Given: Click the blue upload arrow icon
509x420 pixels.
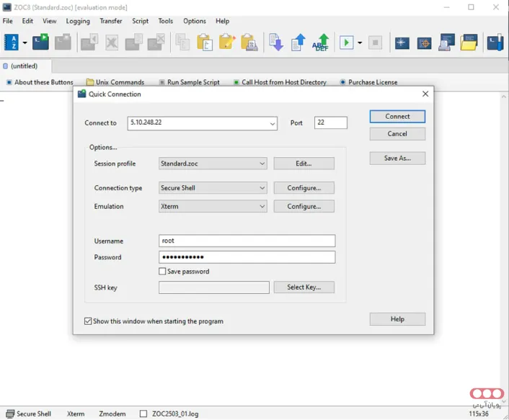Looking at the screenshot, I should pos(298,43).
